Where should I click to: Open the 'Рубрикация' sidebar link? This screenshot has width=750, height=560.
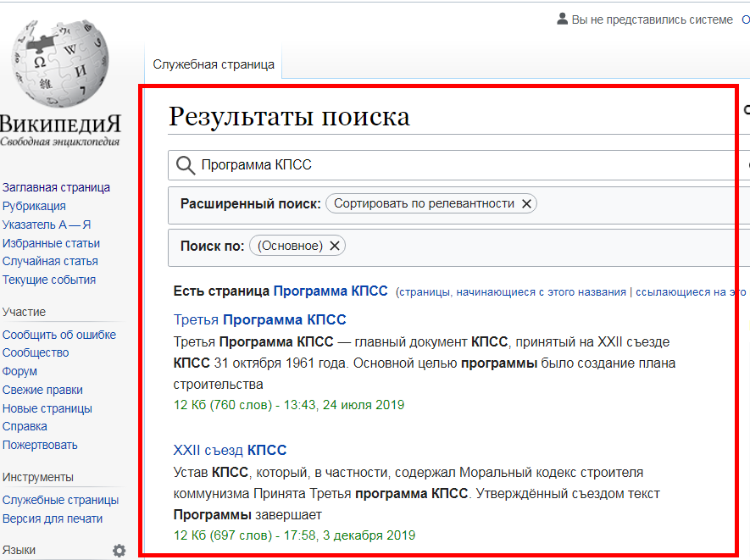[x=34, y=206]
